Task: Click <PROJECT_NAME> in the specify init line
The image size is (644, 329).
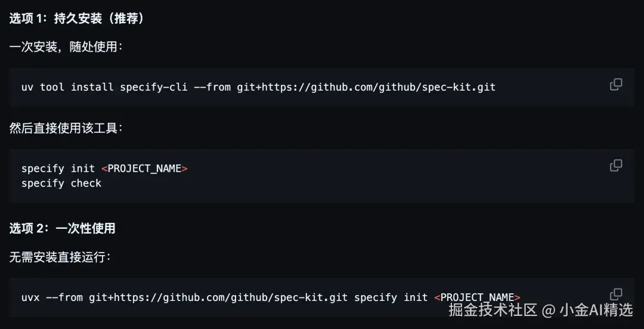Action: click(x=144, y=169)
